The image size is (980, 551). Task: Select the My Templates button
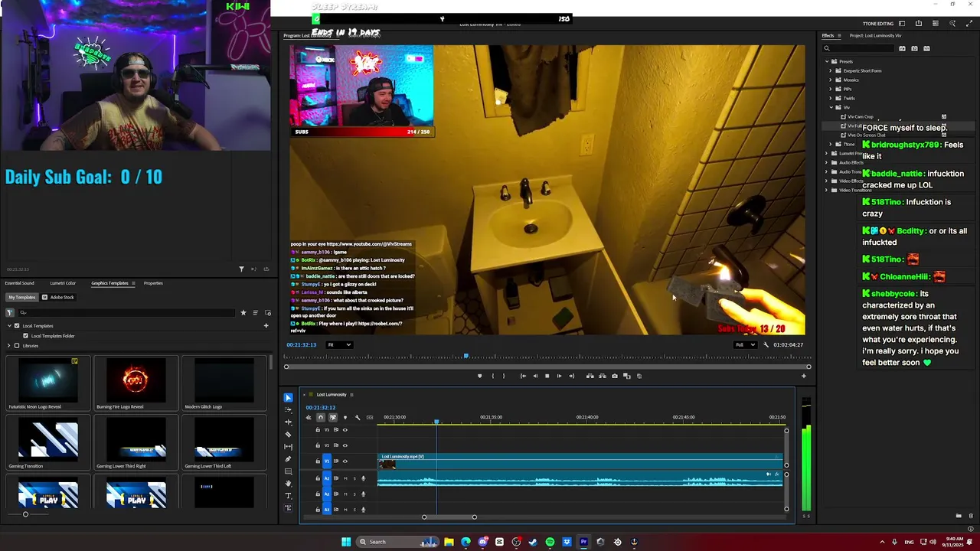click(21, 297)
